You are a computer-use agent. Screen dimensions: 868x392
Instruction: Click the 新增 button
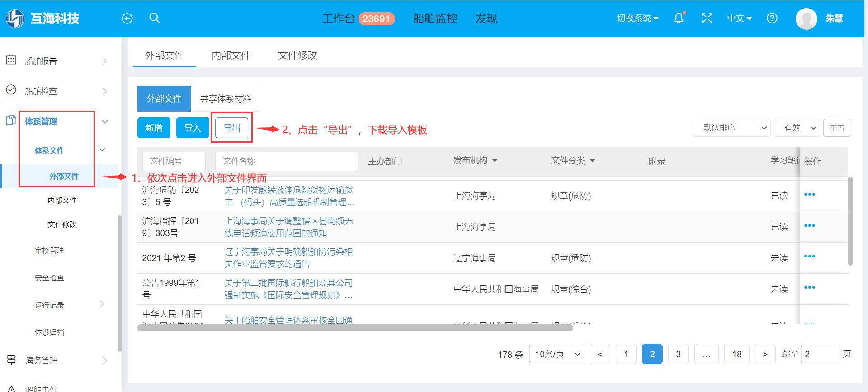[154, 128]
